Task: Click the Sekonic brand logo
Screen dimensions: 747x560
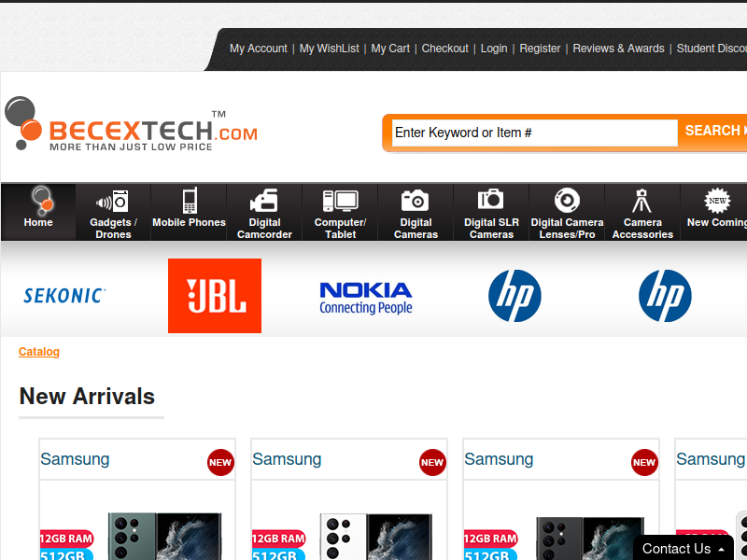Action: pos(64,296)
